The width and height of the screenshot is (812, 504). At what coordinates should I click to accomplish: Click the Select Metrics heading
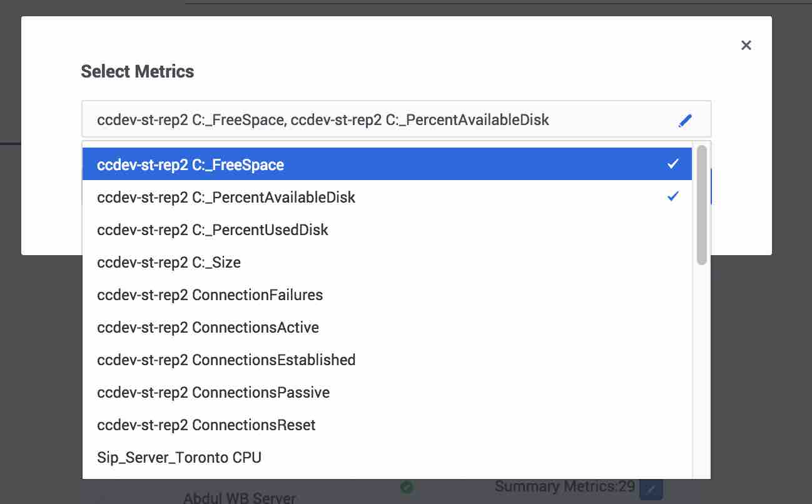coord(138,71)
